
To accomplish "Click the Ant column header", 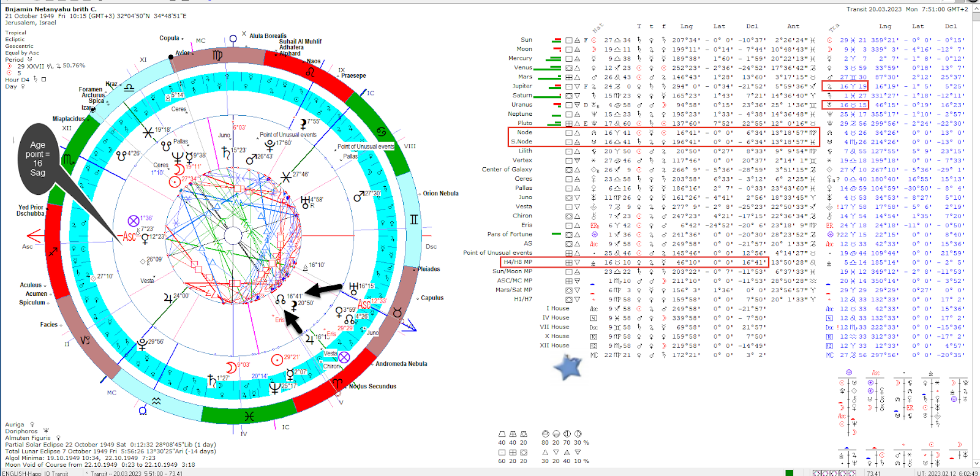I will (x=793, y=26).
